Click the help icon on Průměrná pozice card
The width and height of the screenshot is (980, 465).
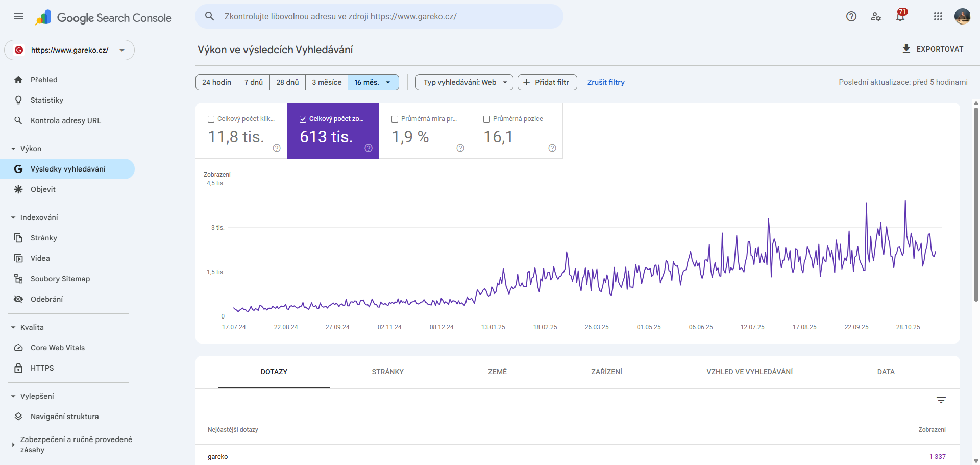(552, 148)
